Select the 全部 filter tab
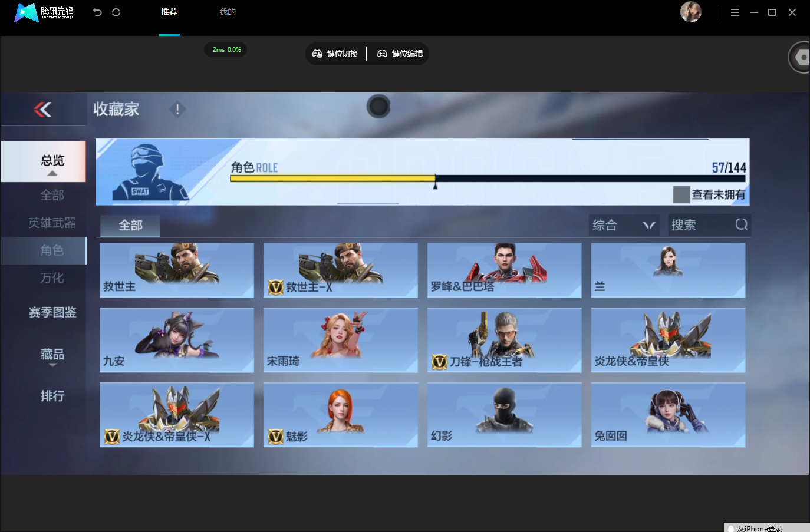Viewport: 810px width, 532px height. (130, 225)
